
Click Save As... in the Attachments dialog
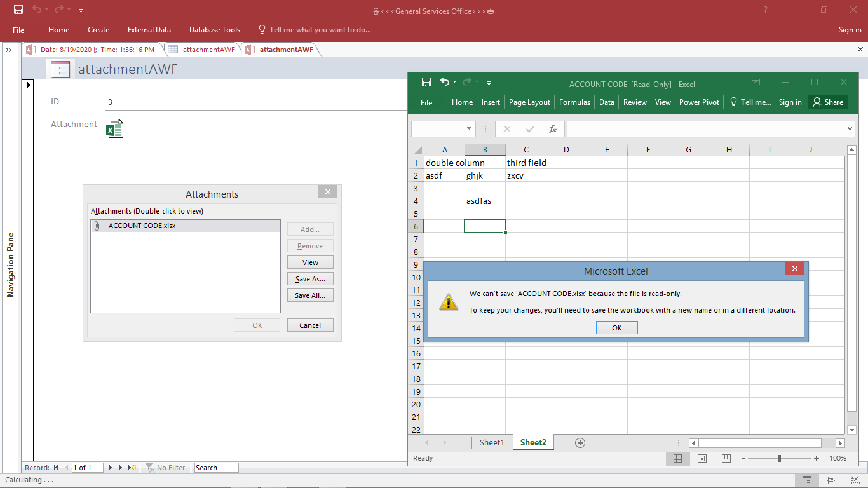(x=310, y=279)
